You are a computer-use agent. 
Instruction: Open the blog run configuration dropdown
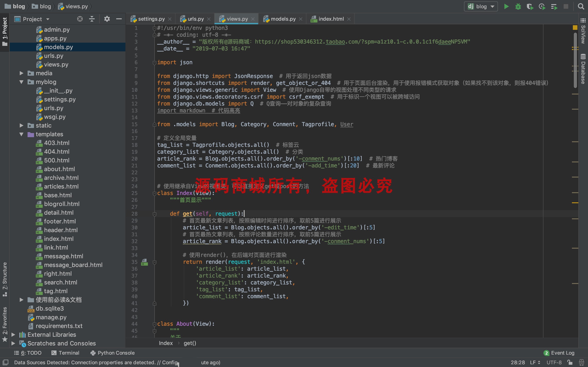481,7
